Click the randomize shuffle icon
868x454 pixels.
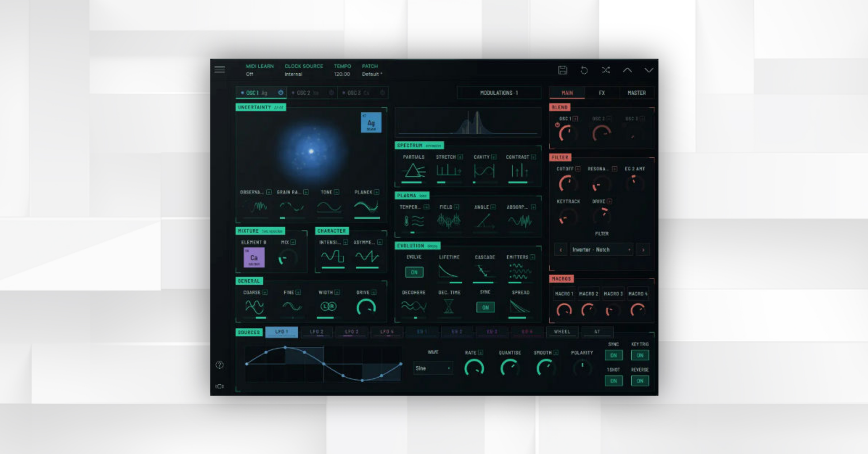pos(606,70)
